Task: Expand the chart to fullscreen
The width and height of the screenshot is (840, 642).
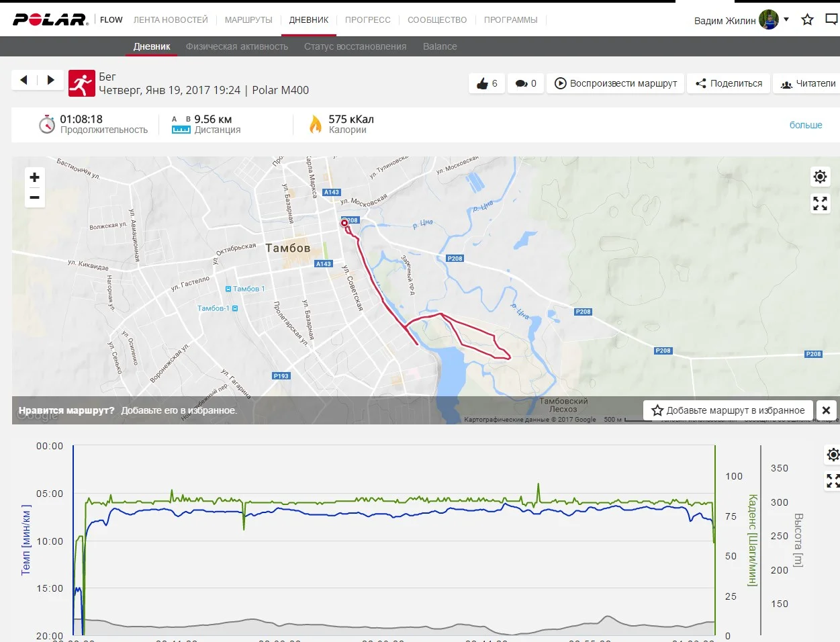Action: pyautogui.click(x=833, y=481)
